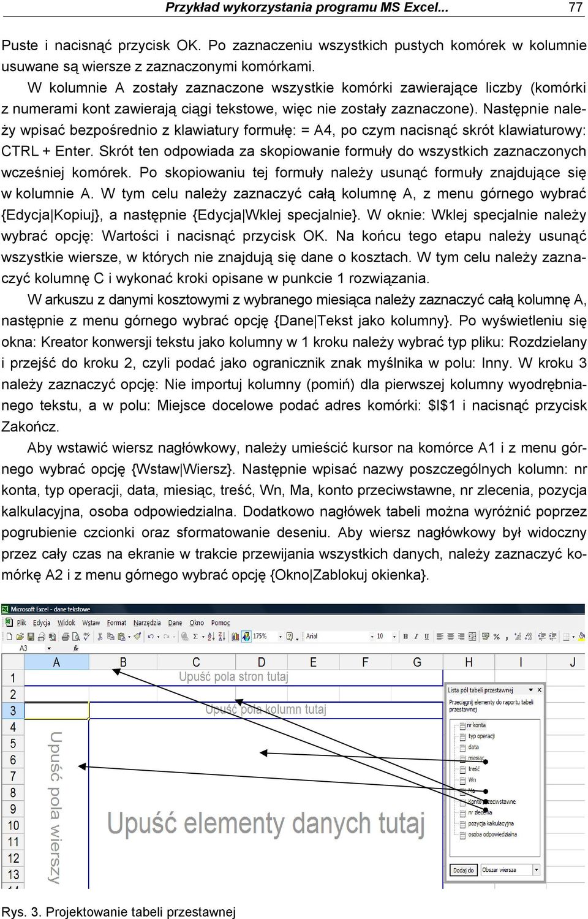The height and width of the screenshot is (919, 588).
Task: Select column H header
Action: click(x=469, y=662)
